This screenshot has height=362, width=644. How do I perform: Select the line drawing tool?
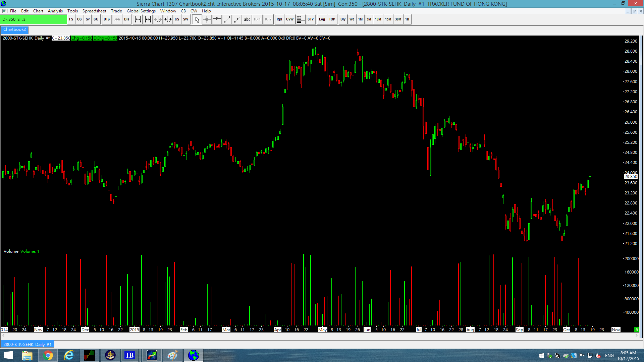point(227,19)
